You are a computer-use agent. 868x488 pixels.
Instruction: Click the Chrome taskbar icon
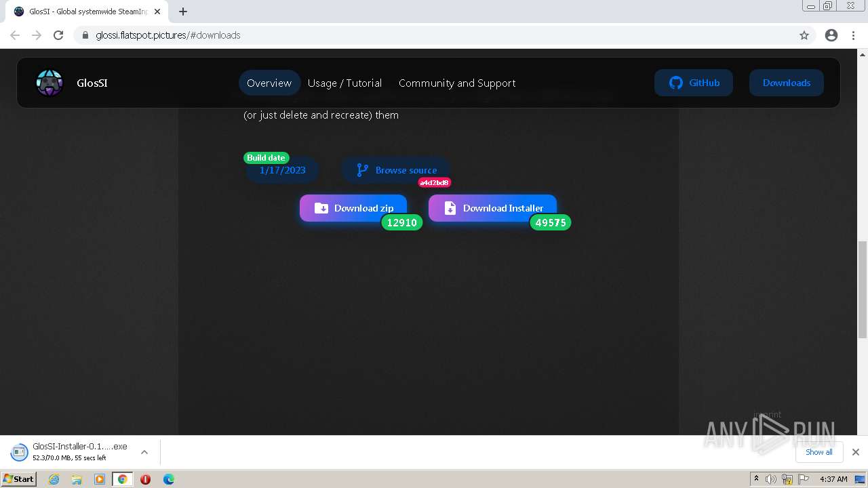(x=122, y=479)
